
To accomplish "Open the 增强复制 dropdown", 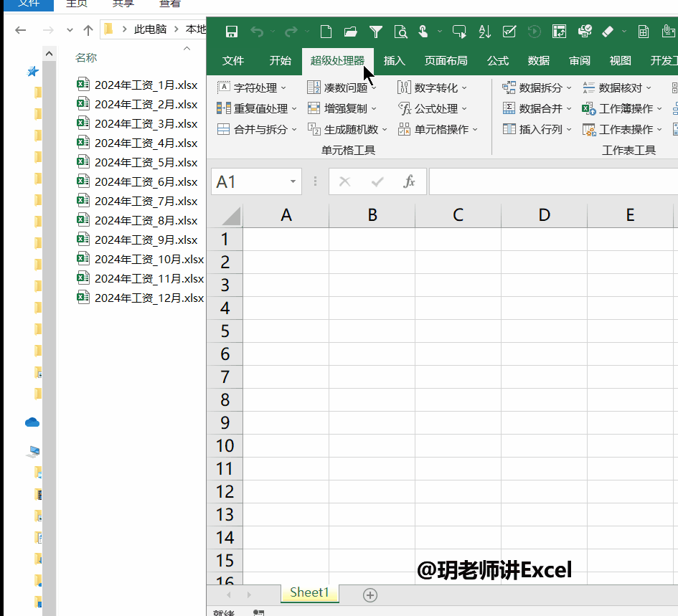I will click(x=342, y=108).
